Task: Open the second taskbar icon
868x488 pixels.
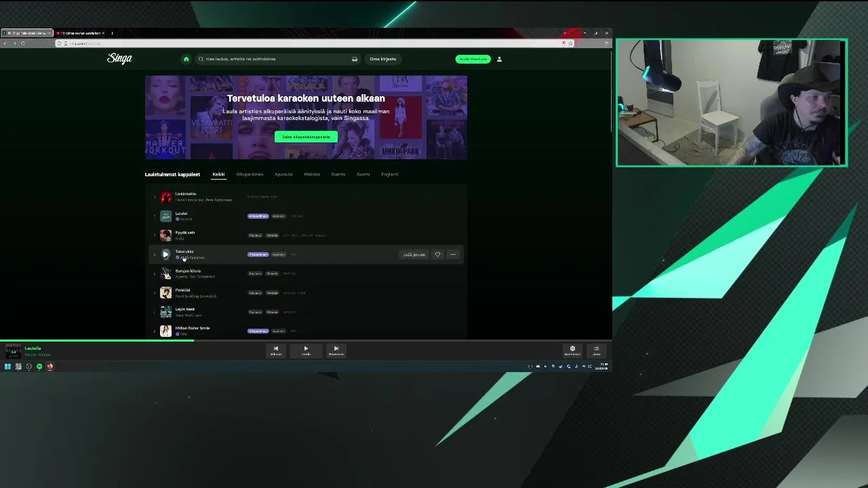Action: coord(18,367)
